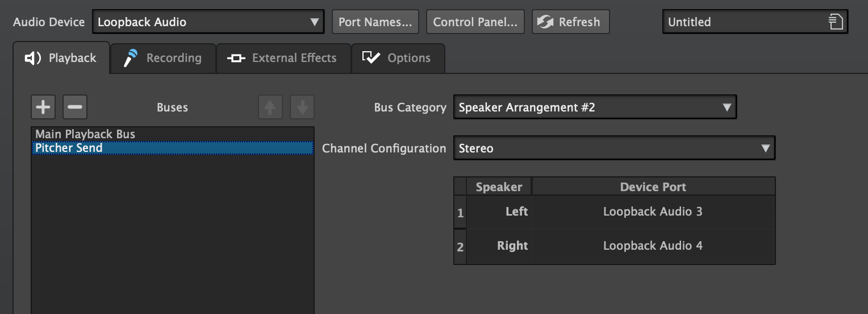Open the device Control Panel
Screen dimensions: 868x314
tap(475, 22)
